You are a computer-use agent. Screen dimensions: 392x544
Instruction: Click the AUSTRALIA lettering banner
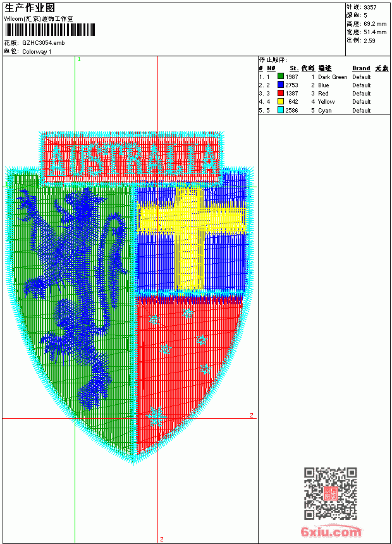pos(132,159)
